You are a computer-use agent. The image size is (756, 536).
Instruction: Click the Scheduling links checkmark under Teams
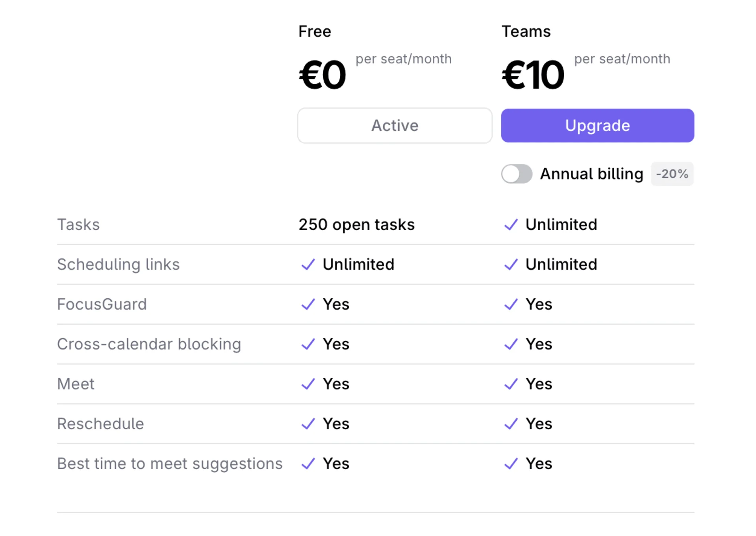coord(511,264)
